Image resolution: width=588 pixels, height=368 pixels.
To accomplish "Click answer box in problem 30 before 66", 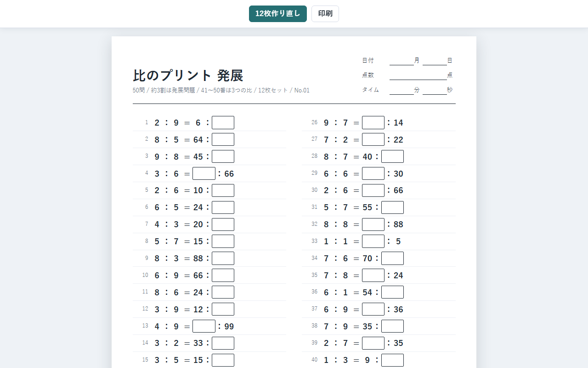I will (373, 190).
